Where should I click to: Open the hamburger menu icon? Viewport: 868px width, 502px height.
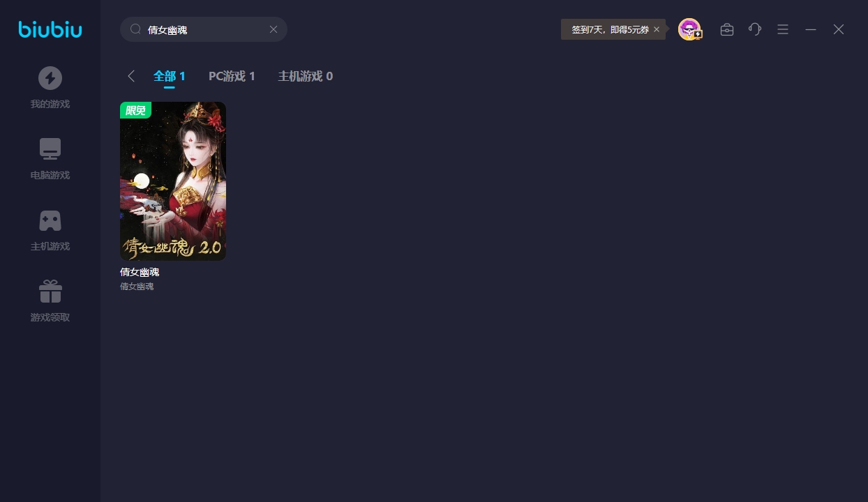tap(783, 29)
